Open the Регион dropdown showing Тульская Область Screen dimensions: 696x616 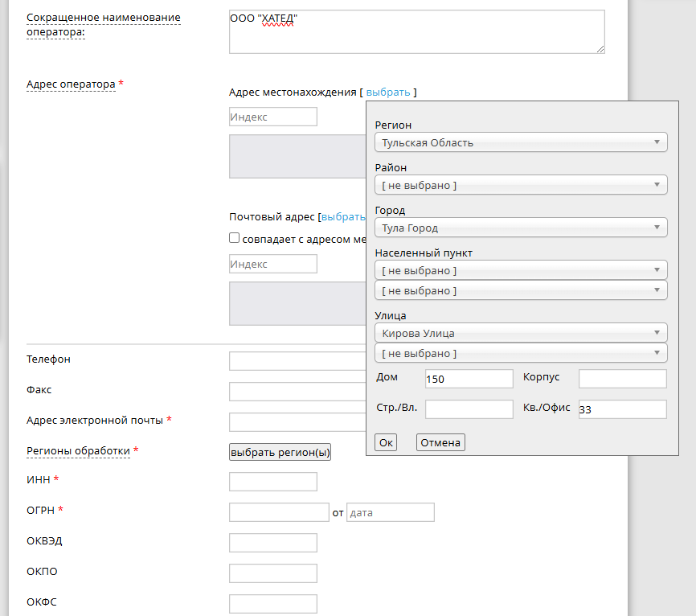point(521,143)
